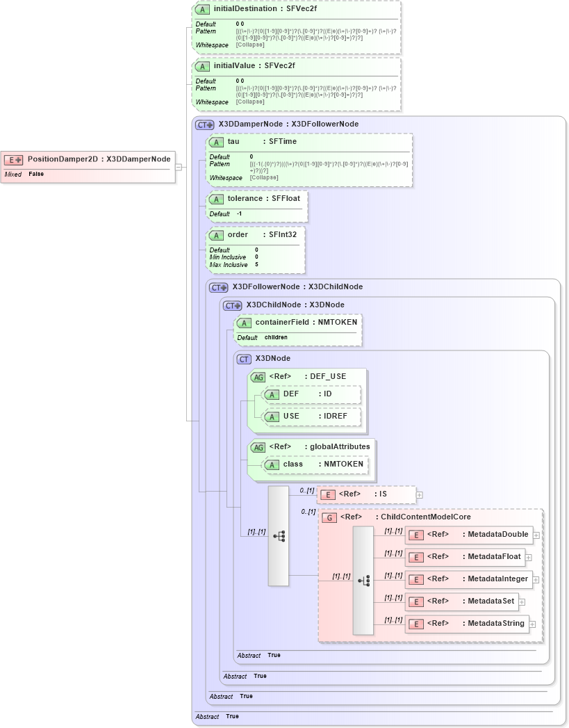Select the class : NMTOKEN attribute label
The width and height of the screenshot is (569, 728).
323,464
